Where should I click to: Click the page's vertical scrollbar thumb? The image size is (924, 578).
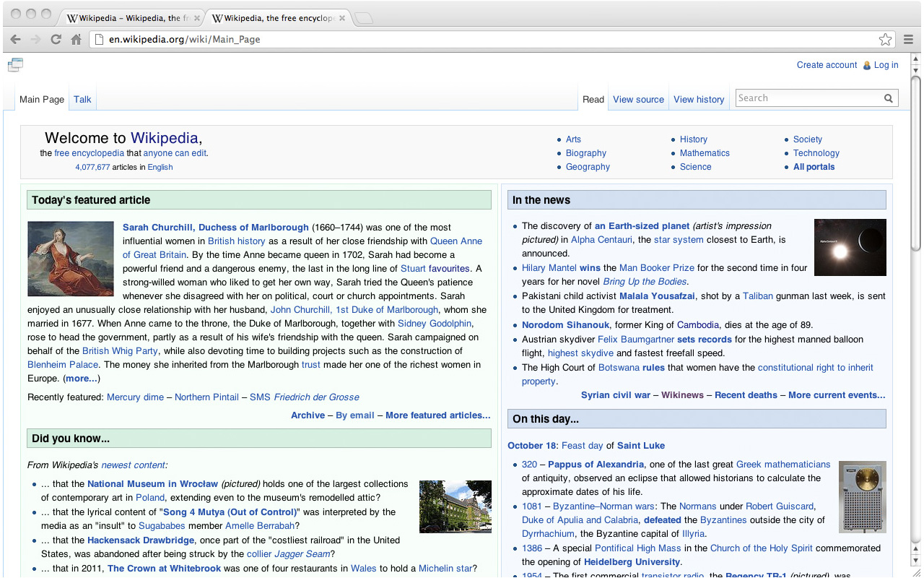(915, 163)
